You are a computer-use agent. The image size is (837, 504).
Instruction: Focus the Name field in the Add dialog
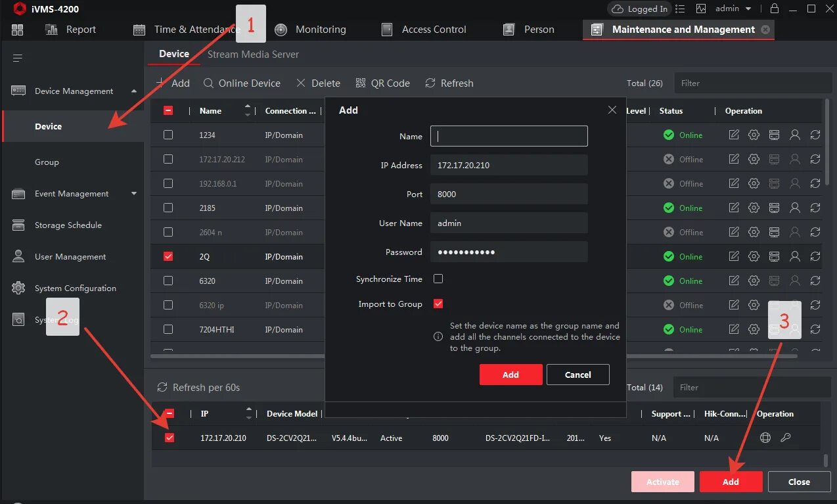click(x=509, y=136)
